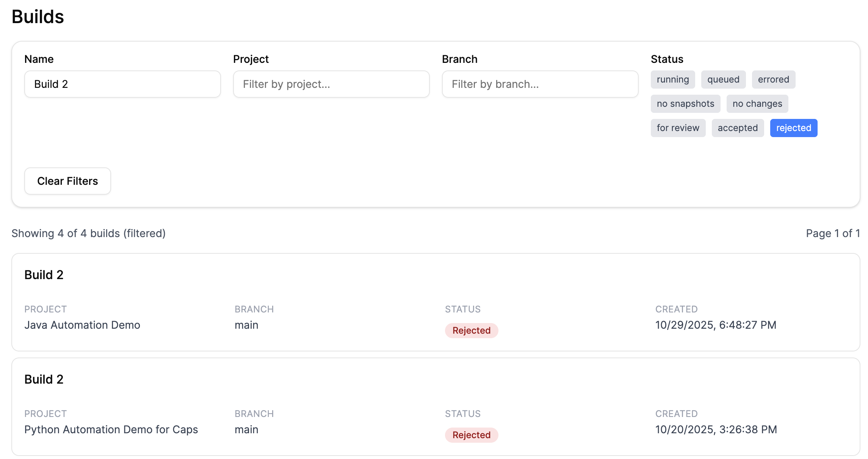Toggle the queued status filter

coord(723,80)
